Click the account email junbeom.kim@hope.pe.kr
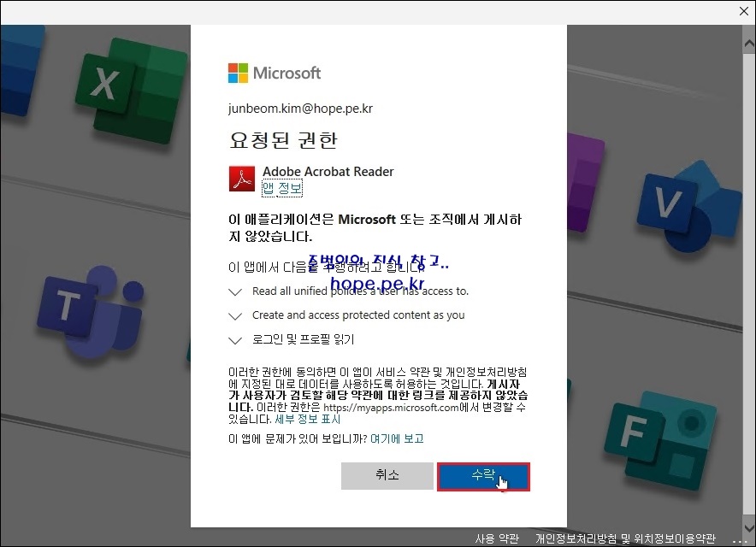 pos(300,109)
